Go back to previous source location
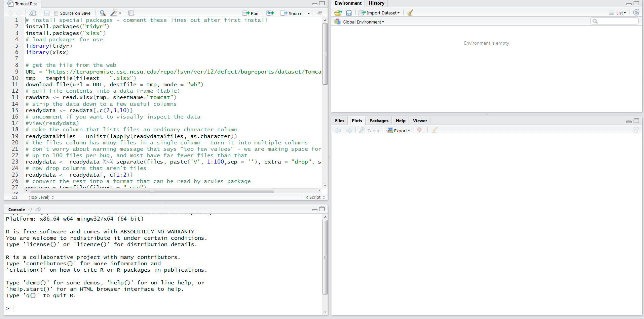The image size is (644, 319). (x=10, y=13)
